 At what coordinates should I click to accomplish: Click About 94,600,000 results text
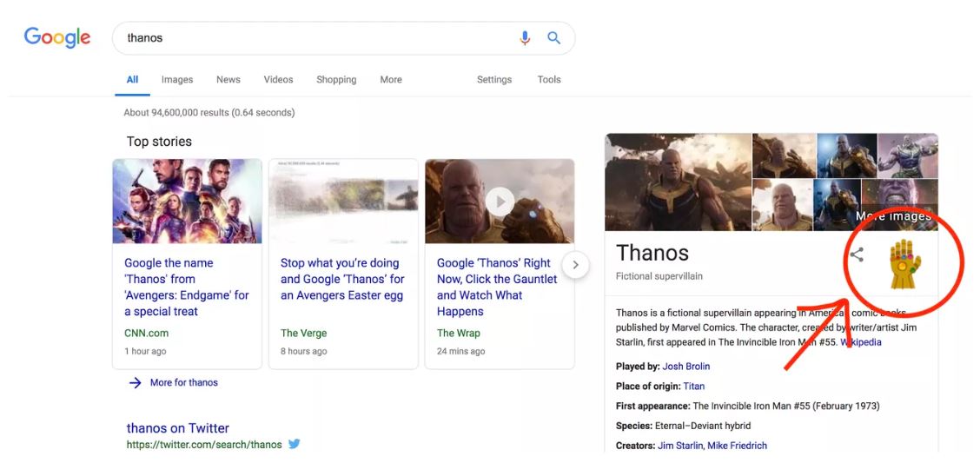[x=209, y=112]
